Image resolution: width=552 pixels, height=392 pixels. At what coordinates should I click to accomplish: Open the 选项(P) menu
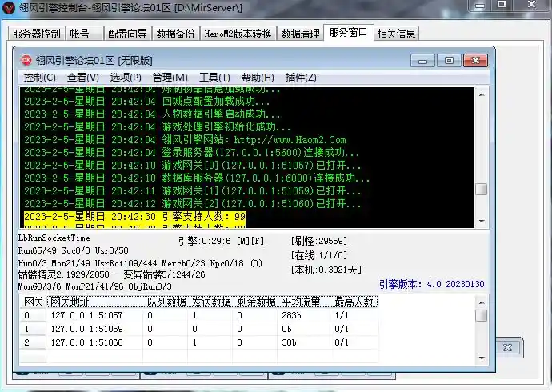click(x=126, y=78)
